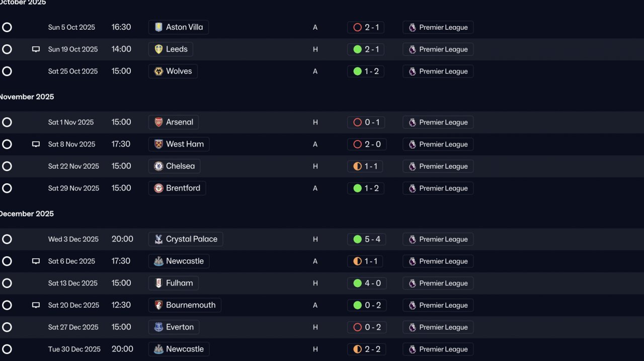Click the TV icon beside Sat 20 Dec fixture

36,305
